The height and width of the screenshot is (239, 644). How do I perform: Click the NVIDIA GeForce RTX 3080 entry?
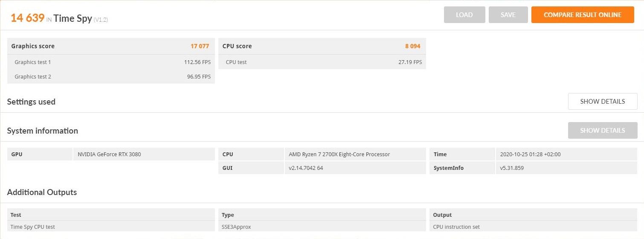point(109,154)
